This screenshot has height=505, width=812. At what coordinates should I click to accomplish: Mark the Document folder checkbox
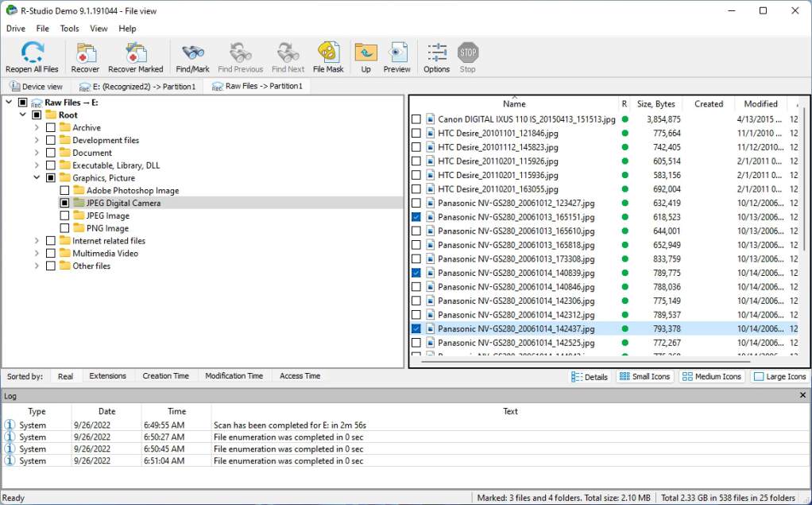tap(51, 153)
